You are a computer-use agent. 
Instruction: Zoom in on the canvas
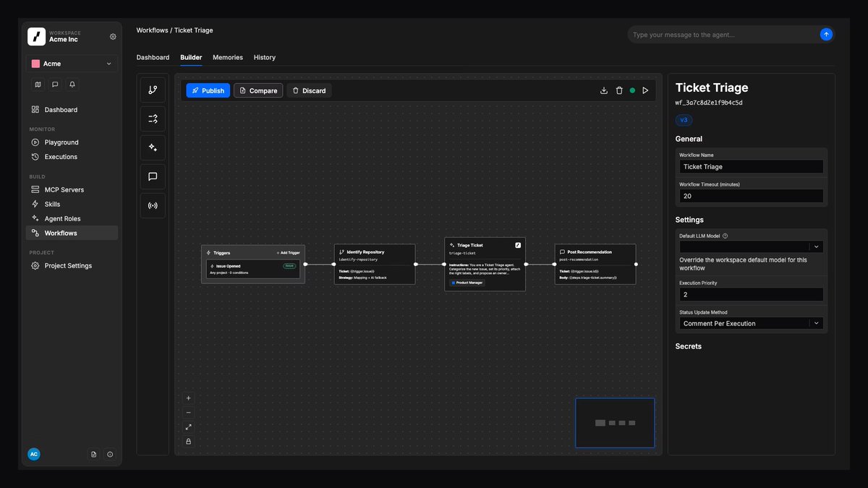point(189,398)
